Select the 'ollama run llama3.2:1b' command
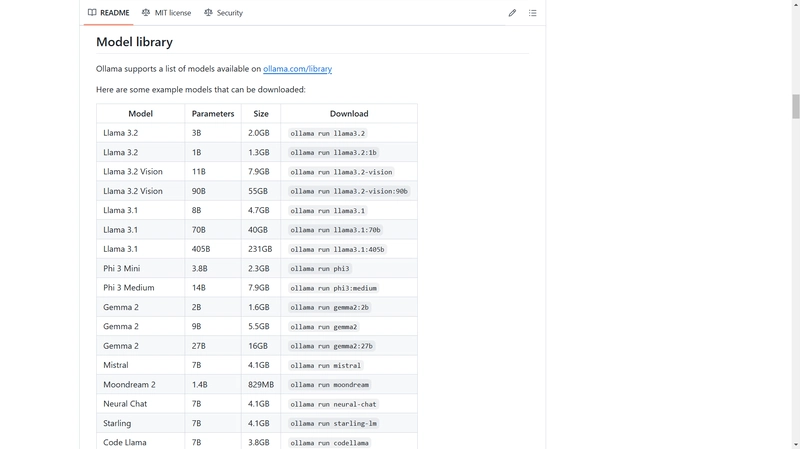This screenshot has width=800, height=449. coord(334,153)
